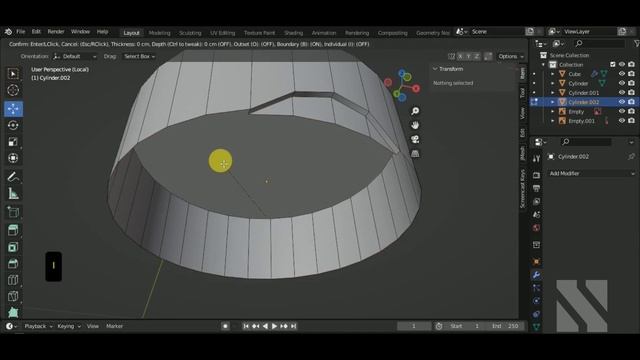Uncheck the Collection exclude checkbox

(613, 64)
